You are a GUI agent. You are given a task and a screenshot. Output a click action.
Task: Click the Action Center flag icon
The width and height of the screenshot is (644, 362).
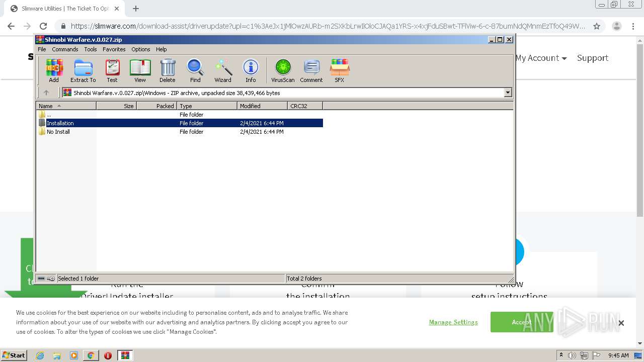(x=596, y=355)
